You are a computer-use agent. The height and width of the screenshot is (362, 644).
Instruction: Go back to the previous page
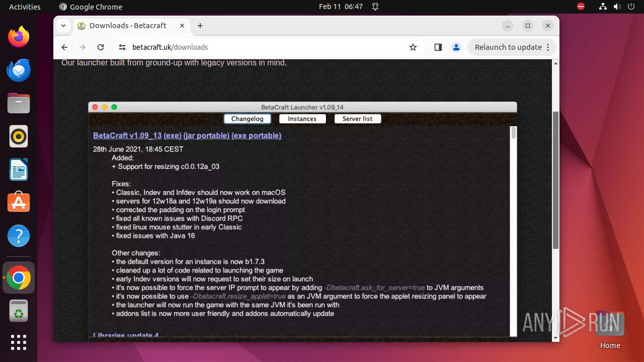(x=64, y=47)
